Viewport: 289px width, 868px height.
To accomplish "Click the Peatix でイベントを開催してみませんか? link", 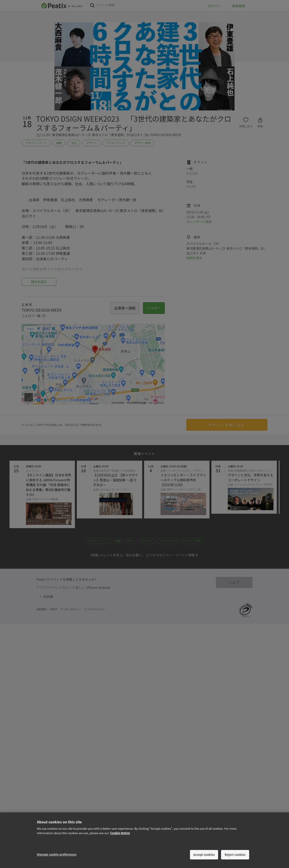I will [x=66, y=579].
